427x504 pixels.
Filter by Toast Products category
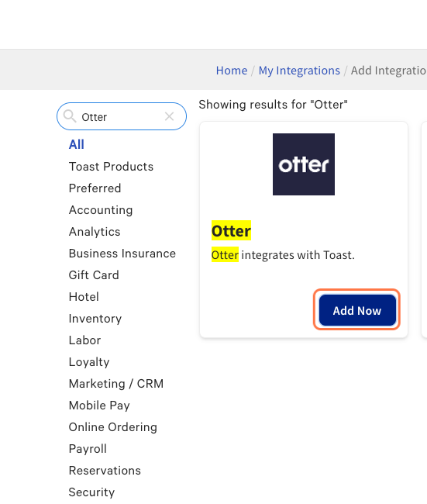coord(111,167)
